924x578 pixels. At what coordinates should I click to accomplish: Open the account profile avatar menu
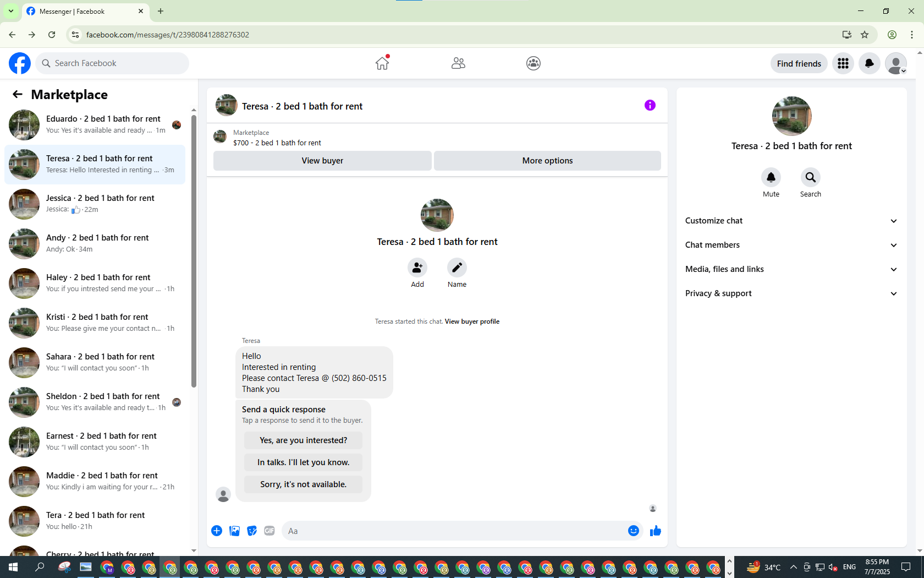click(x=896, y=63)
